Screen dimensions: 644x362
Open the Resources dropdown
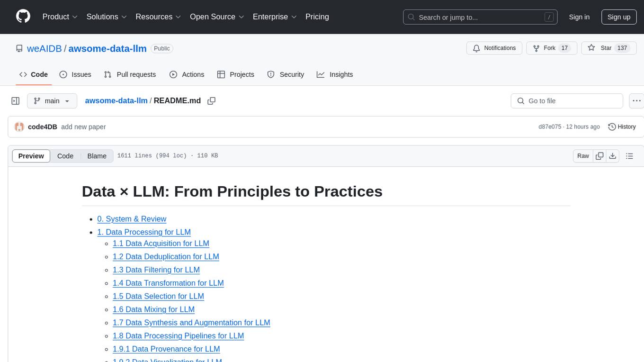coord(158,17)
